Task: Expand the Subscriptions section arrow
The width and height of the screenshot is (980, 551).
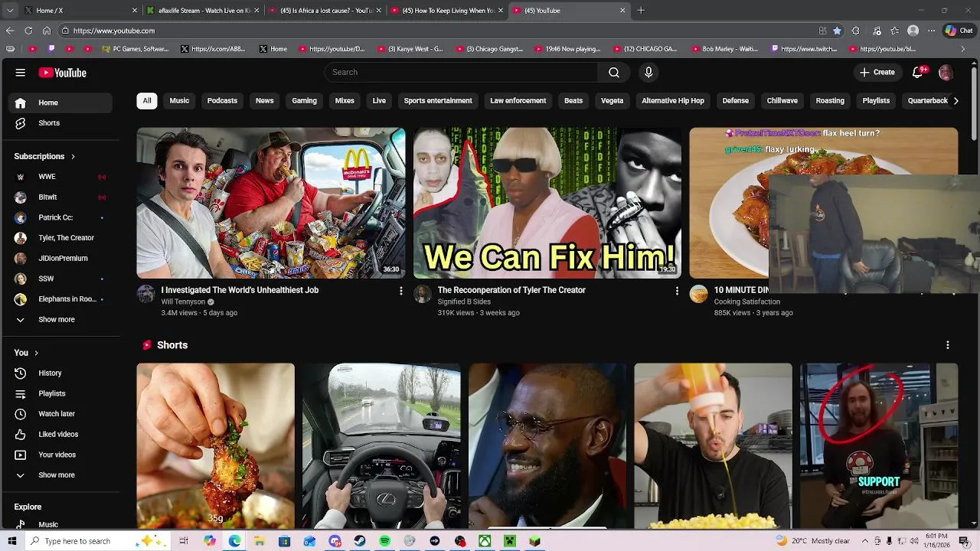Action: pyautogui.click(x=73, y=156)
